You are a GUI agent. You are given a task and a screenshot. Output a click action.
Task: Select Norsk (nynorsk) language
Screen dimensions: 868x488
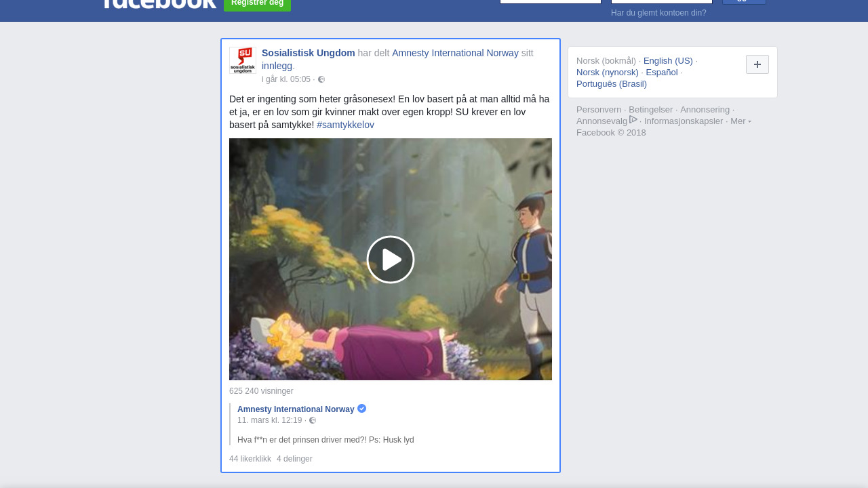[x=607, y=73]
